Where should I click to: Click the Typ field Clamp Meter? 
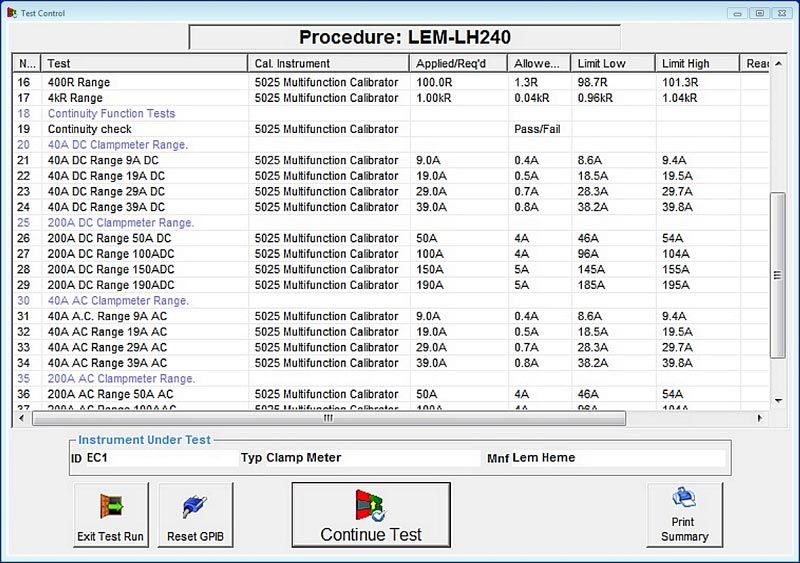click(x=372, y=458)
